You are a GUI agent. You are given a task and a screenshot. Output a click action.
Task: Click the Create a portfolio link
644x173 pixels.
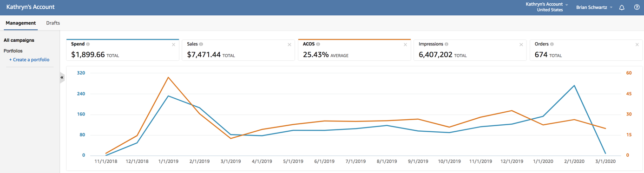(29, 60)
